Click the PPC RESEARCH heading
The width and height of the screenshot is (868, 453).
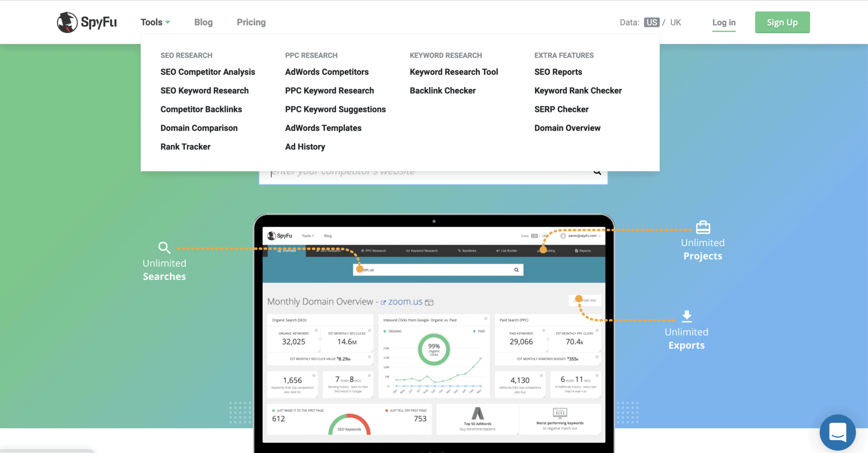coord(311,55)
